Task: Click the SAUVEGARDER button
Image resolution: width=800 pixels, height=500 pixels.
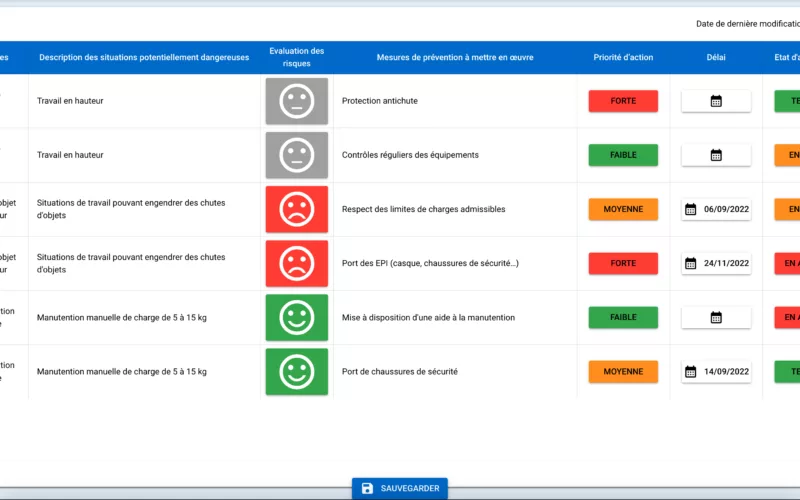Action: pos(400,488)
